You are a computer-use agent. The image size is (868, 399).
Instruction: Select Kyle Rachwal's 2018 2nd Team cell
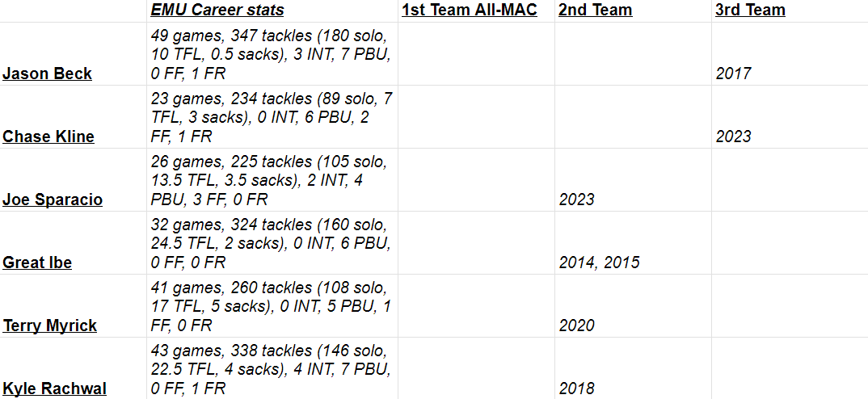point(576,388)
